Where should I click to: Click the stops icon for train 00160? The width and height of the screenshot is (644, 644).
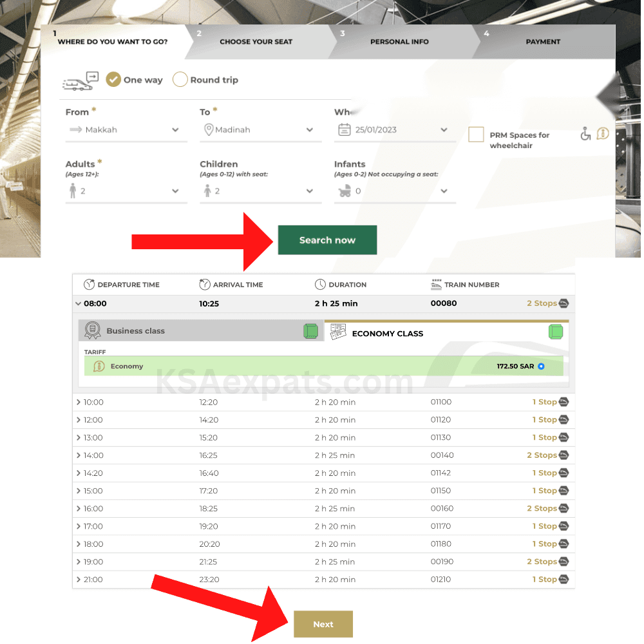tap(564, 508)
